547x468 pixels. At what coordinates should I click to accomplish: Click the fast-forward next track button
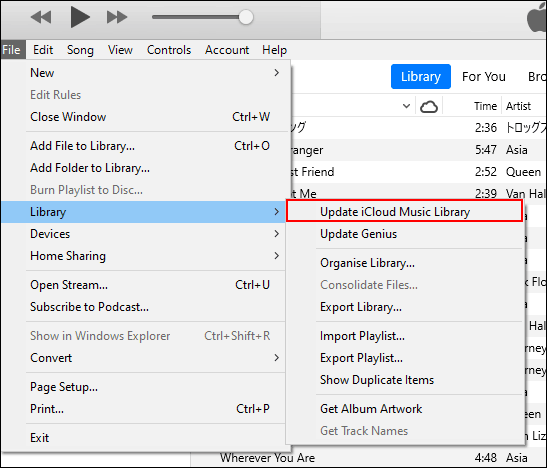click(117, 17)
